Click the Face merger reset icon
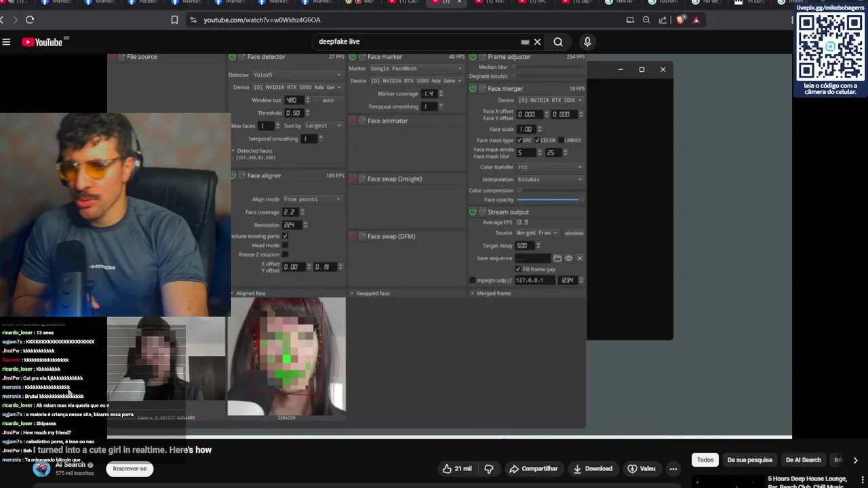The image size is (868, 488). coord(482,89)
